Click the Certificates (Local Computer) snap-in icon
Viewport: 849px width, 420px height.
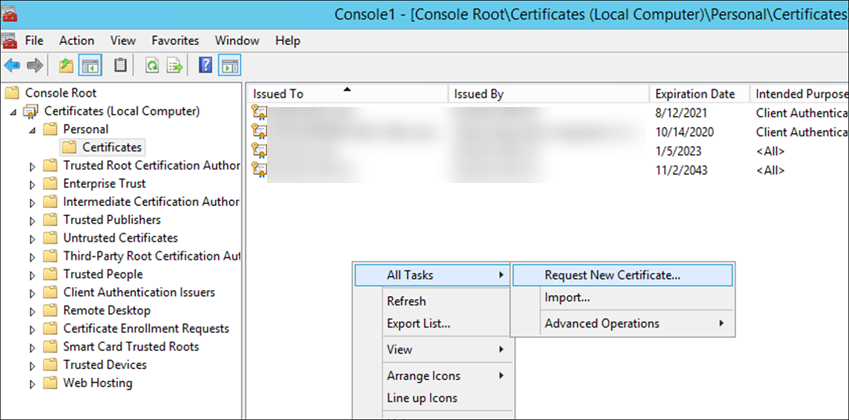(x=31, y=111)
